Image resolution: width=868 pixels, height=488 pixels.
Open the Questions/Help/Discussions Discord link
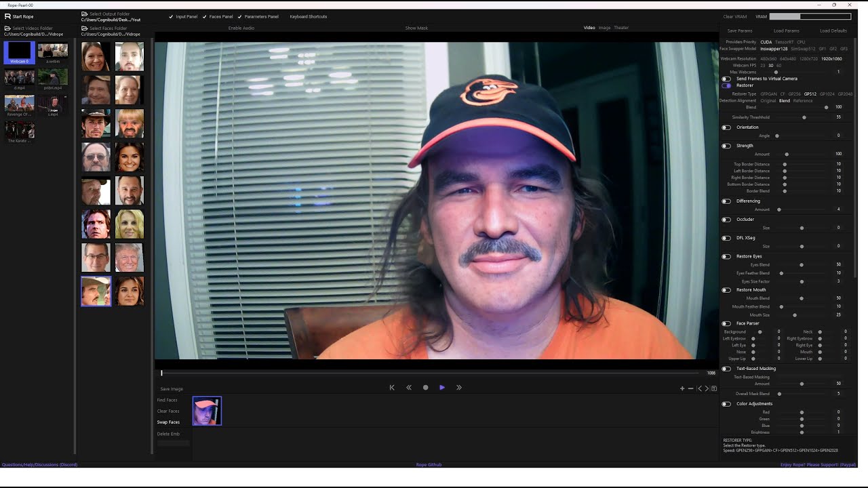point(39,465)
